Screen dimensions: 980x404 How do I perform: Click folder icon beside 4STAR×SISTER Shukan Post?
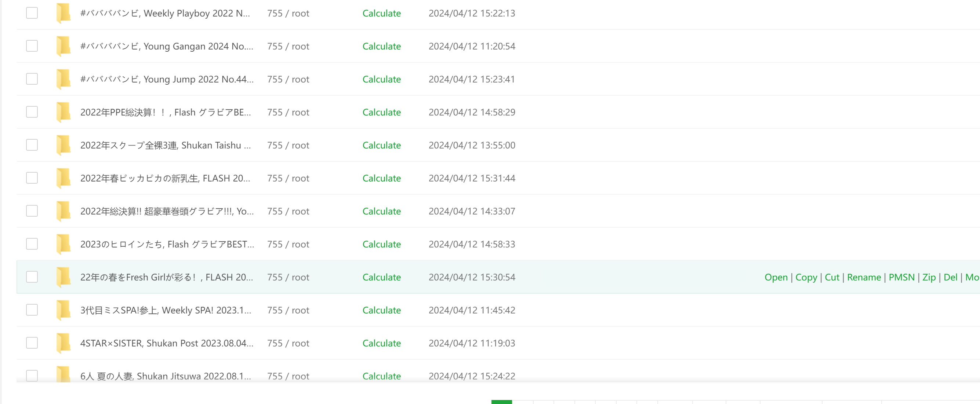point(63,343)
